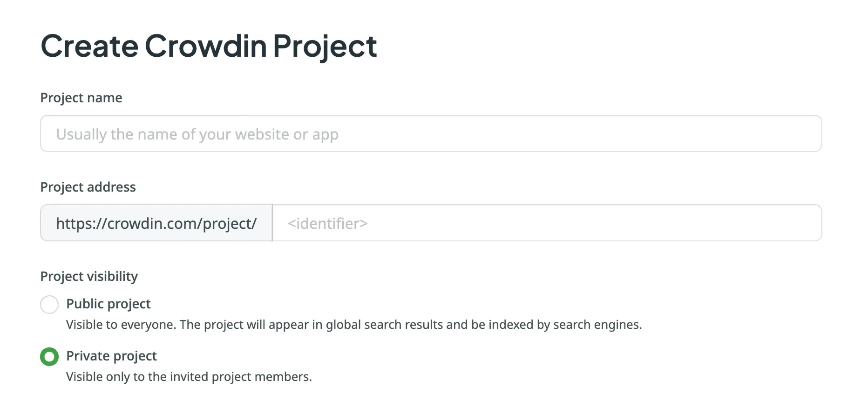Click the Project visibility label
Image resolution: width=868 pixels, height=420 pixels.
89,276
